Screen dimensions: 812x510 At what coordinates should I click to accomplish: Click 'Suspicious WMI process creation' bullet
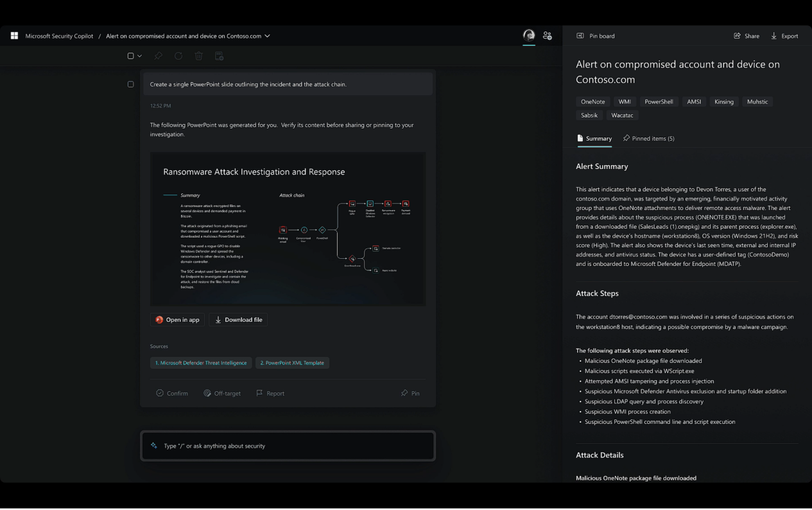click(628, 412)
